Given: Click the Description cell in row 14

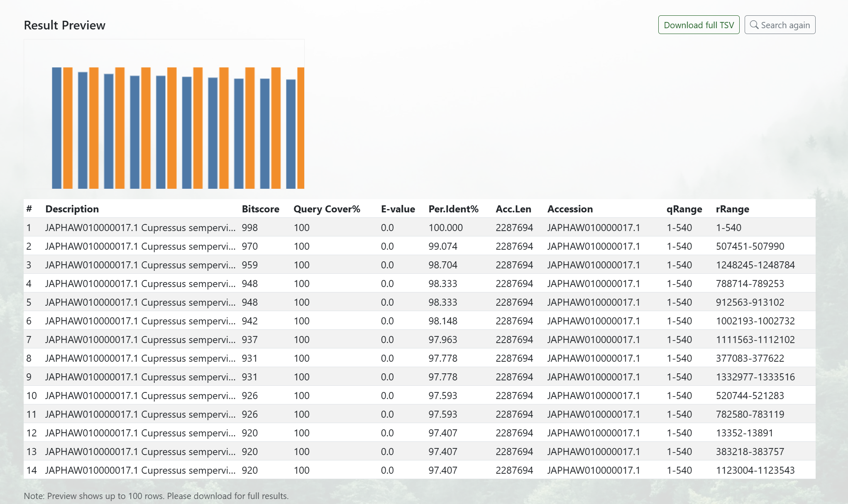Looking at the screenshot, I should tap(140, 470).
